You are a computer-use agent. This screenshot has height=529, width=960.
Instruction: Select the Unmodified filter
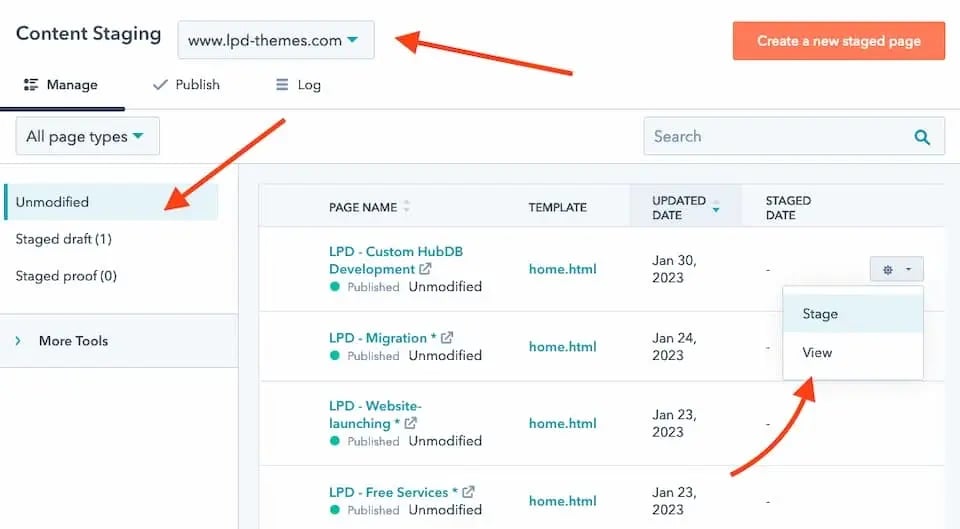coord(111,202)
